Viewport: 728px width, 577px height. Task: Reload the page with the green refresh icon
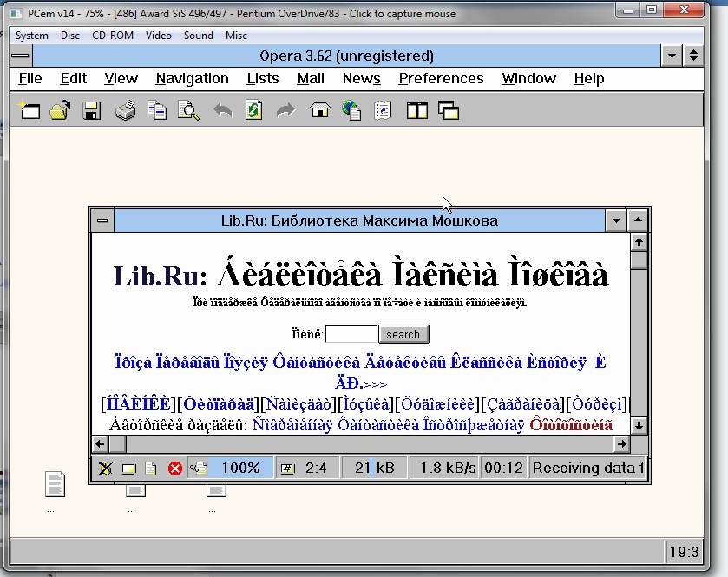pos(254,110)
